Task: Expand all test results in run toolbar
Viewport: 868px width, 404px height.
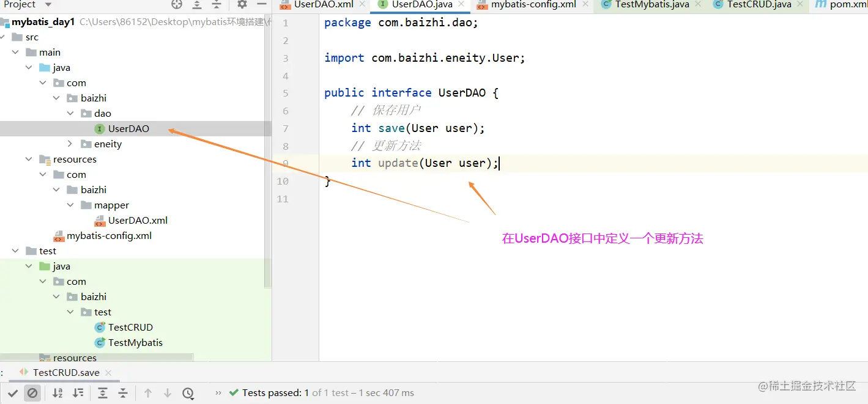Action: pos(103,393)
